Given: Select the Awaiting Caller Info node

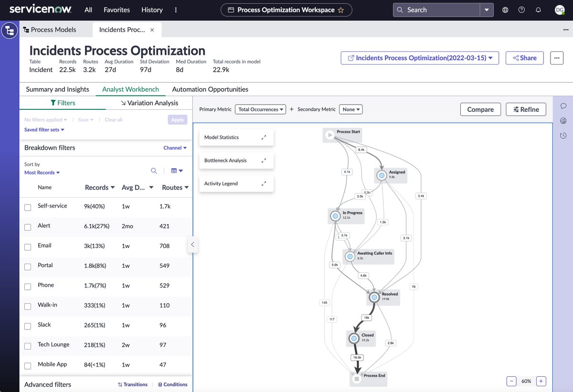Looking at the screenshot, I should click(x=369, y=256).
